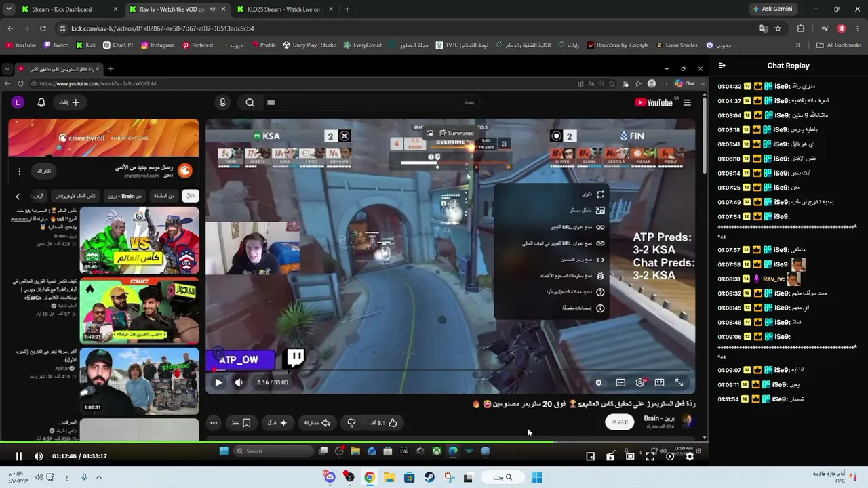Screen dimensions: 868x488
Task: Open the ChatGPT bookmark
Action: click(x=118, y=45)
